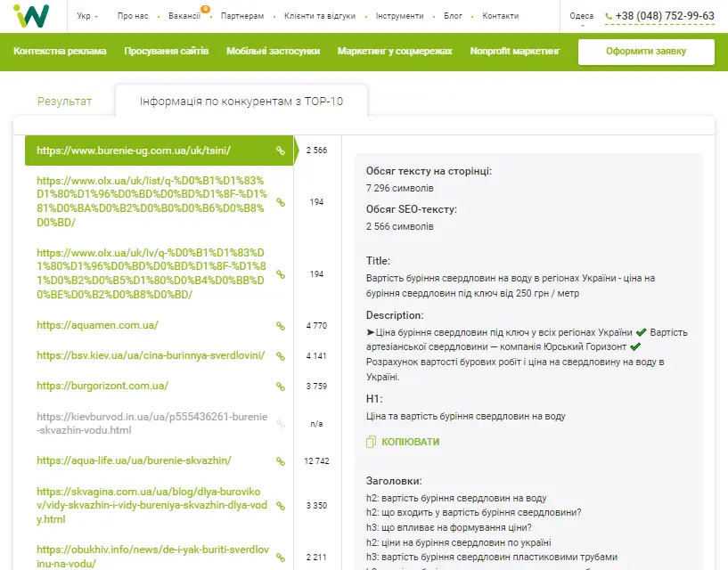Screen dimensions: 728x570
Task: Go to Просування сайтів section
Action: (x=167, y=51)
